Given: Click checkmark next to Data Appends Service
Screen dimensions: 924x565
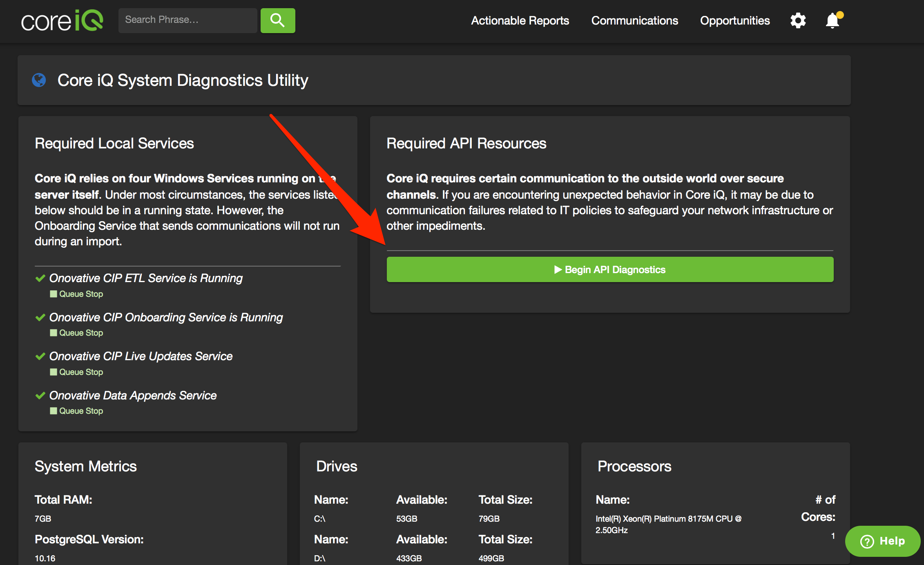Looking at the screenshot, I should [40, 396].
